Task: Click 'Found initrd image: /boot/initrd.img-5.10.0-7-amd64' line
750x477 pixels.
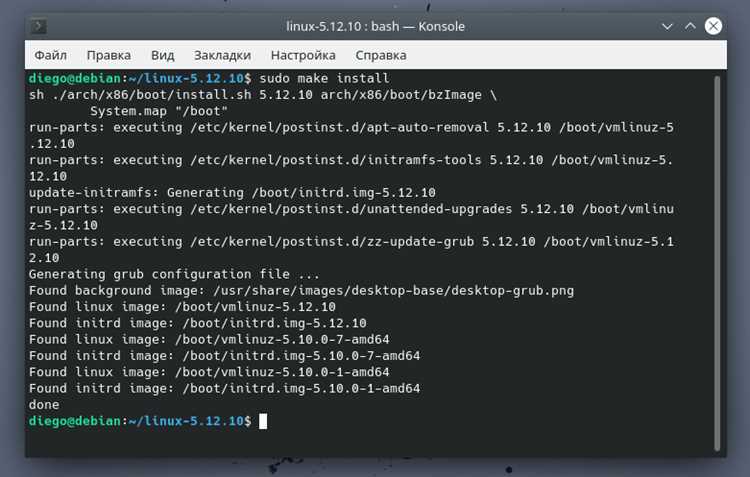Action: (x=224, y=355)
